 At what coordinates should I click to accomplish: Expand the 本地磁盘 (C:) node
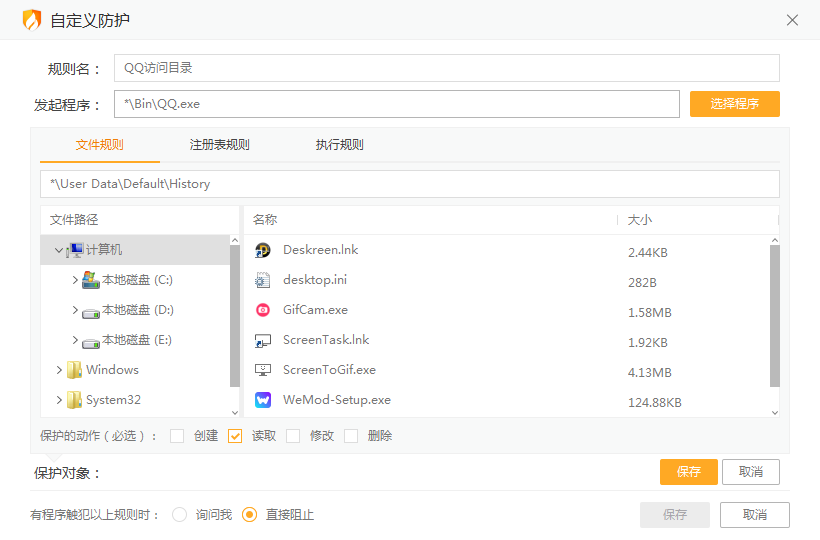[75, 280]
